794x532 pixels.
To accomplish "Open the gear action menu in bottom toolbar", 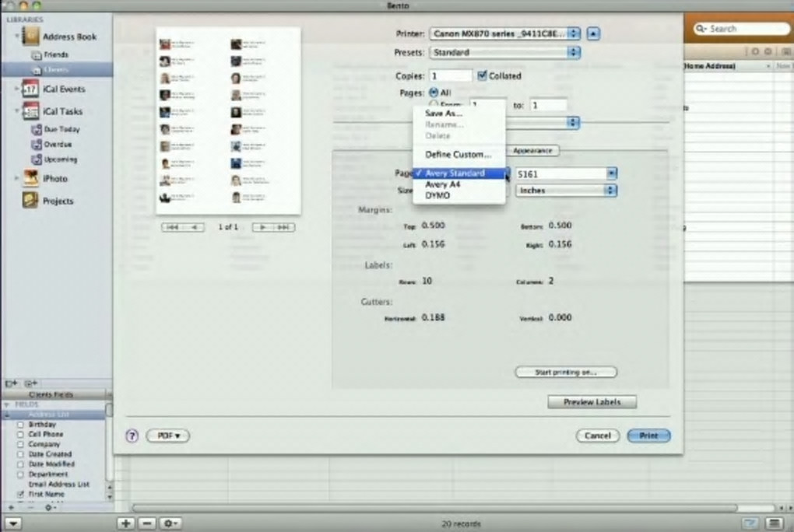I will point(170,523).
